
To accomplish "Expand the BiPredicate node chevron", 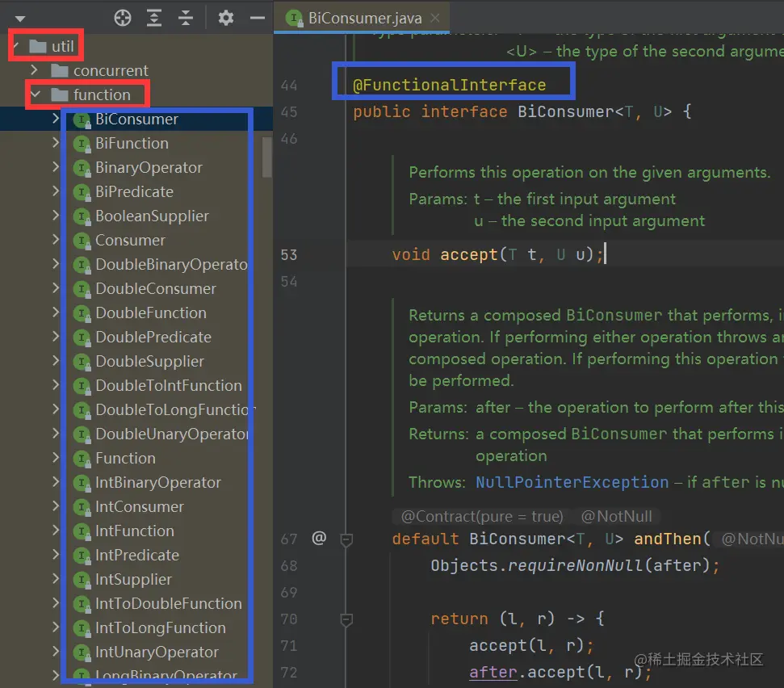I will 56,191.
